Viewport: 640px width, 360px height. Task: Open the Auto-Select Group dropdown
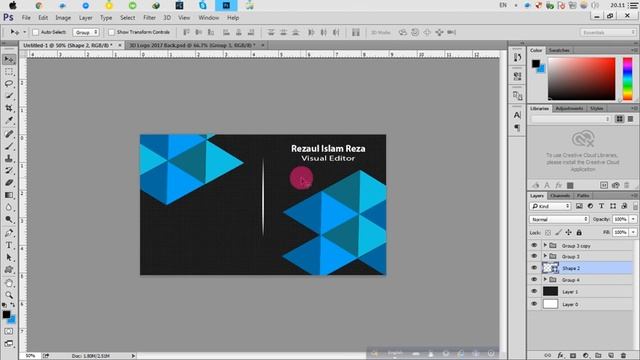(x=86, y=32)
